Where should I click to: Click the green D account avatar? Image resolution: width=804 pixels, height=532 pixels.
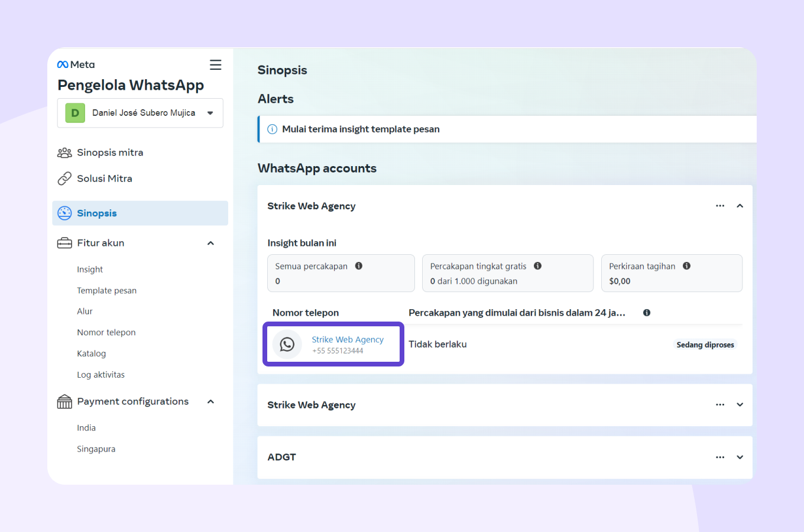click(75, 113)
